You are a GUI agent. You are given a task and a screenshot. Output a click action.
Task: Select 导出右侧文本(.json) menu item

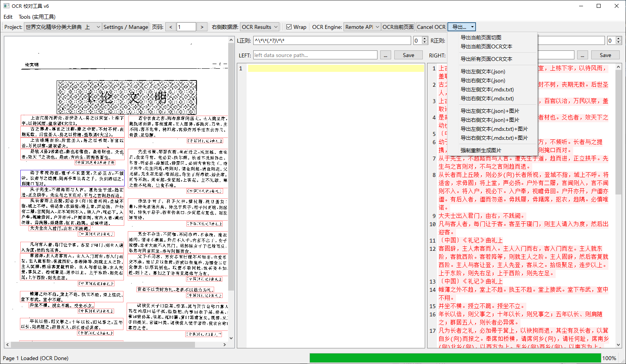(492, 80)
